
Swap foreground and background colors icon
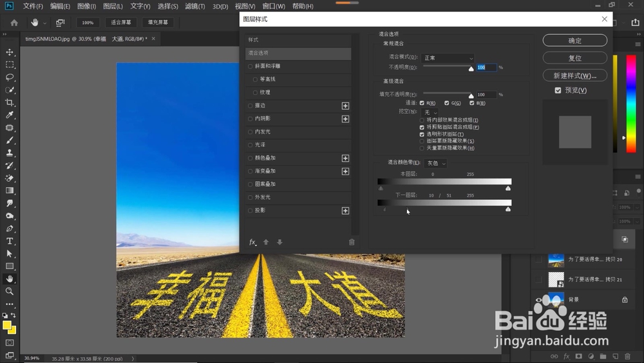[x=13, y=315]
